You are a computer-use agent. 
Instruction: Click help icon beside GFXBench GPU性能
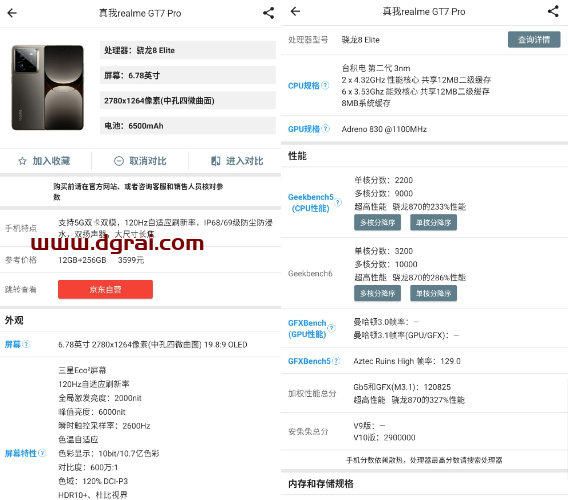point(331,328)
